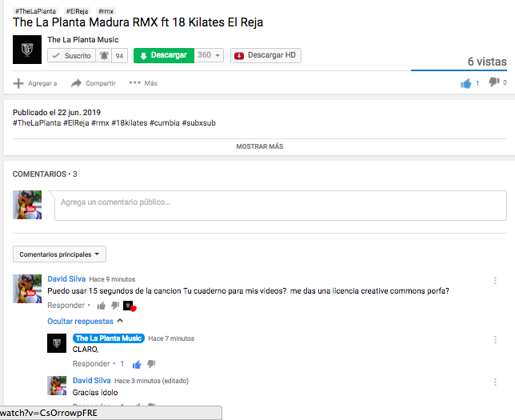This screenshot has width=515, height=420.
Task: Click the Agregar a plus icon
Action: coord(18,83)
